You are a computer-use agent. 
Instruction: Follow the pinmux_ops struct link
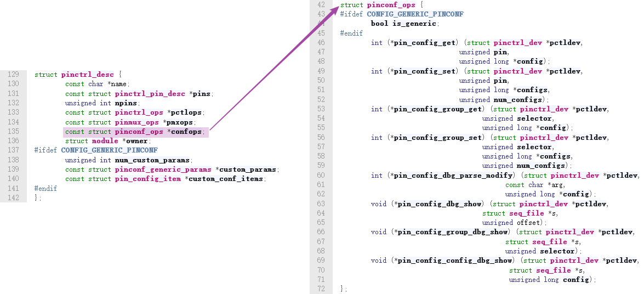pos(136,122)
